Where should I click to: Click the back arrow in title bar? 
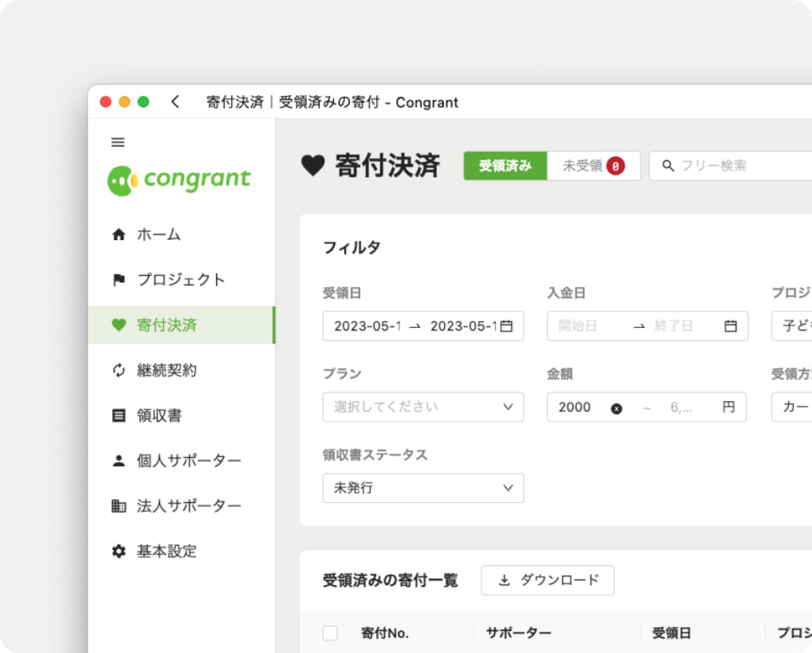click(x=175, y=102)
